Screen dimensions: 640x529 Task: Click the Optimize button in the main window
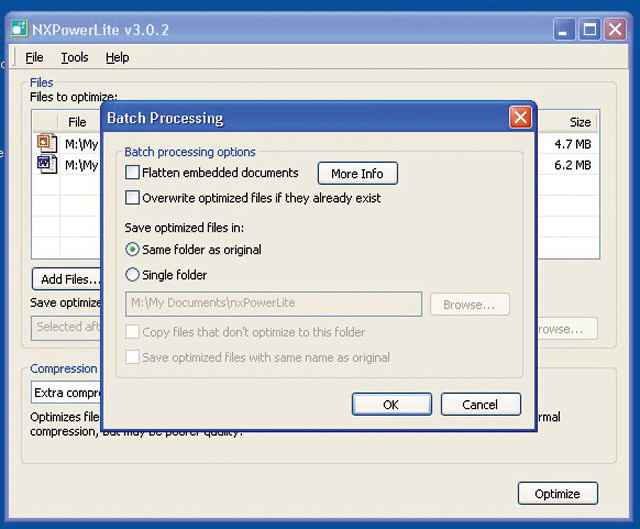coord(558,493)
